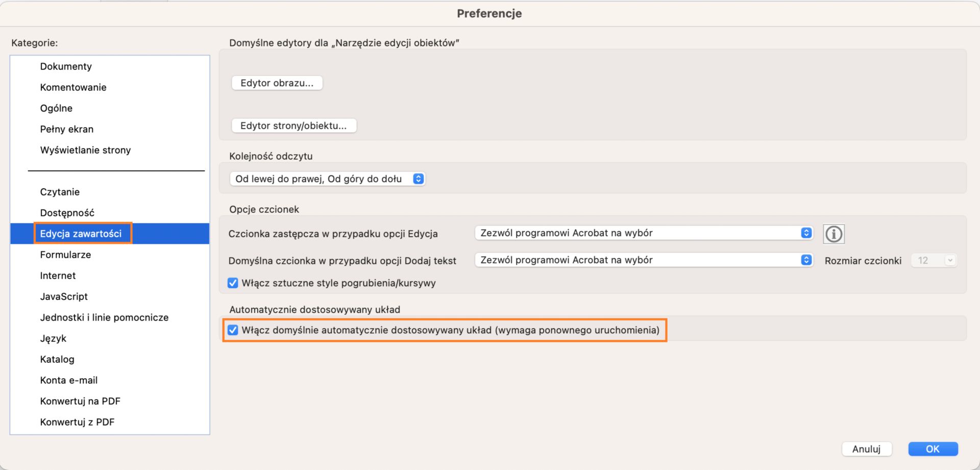Dismiss the dialog via Anuluj
Image resolution: width=980 pixels, height=470 pixels.
(866, 449)
